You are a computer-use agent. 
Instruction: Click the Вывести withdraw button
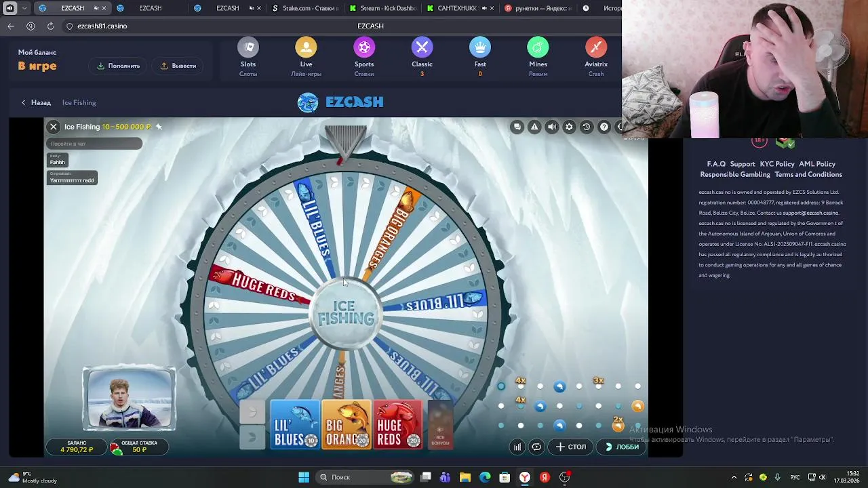click(178, 66)
